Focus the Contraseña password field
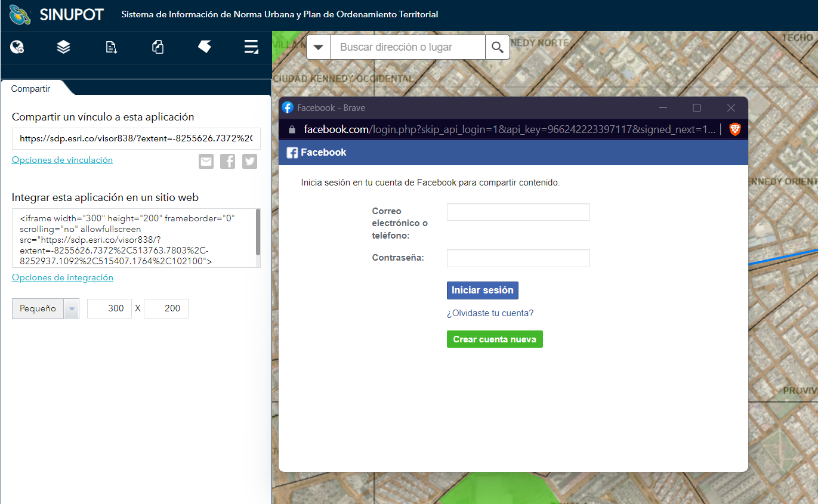Screen dimensions: 818x504 518,258
